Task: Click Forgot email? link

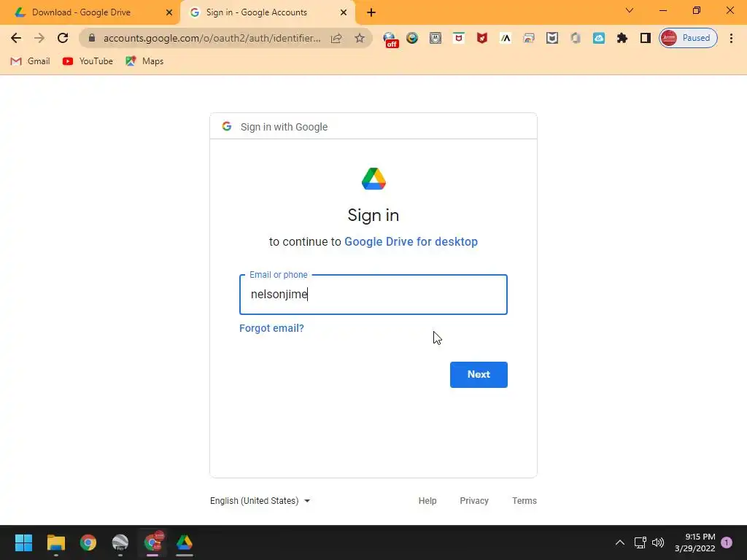Action: tap(271, 328)
